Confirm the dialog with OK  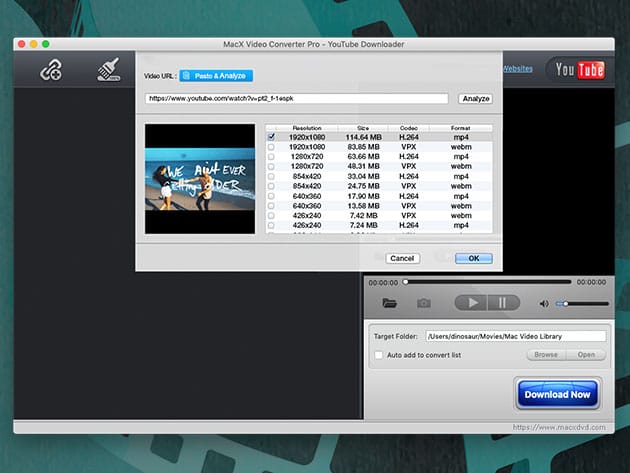click(x=473, y=258)
